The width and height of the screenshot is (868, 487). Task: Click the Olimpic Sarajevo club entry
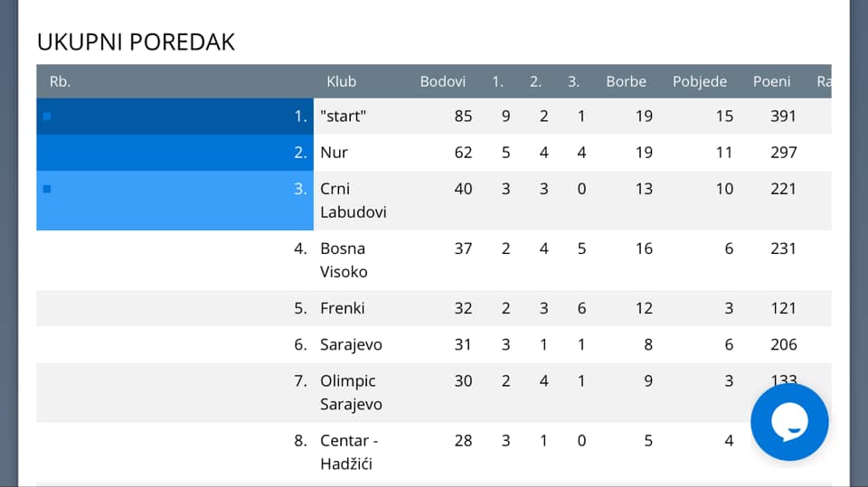(350, 392)
